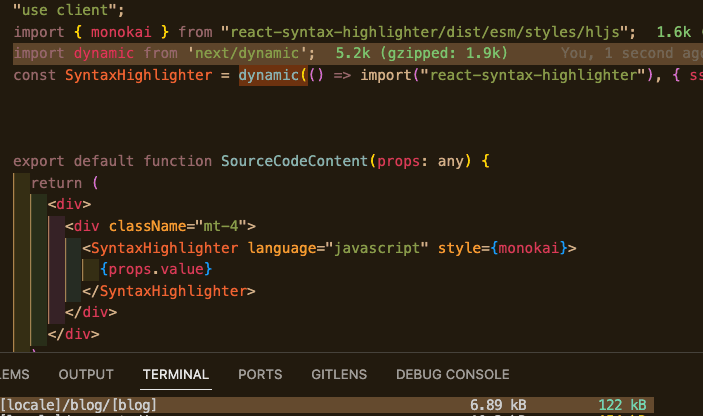This screenshot has height=416, width=703.
Task: Click the highlighted dynamic( function call
Action: [273, 75]
